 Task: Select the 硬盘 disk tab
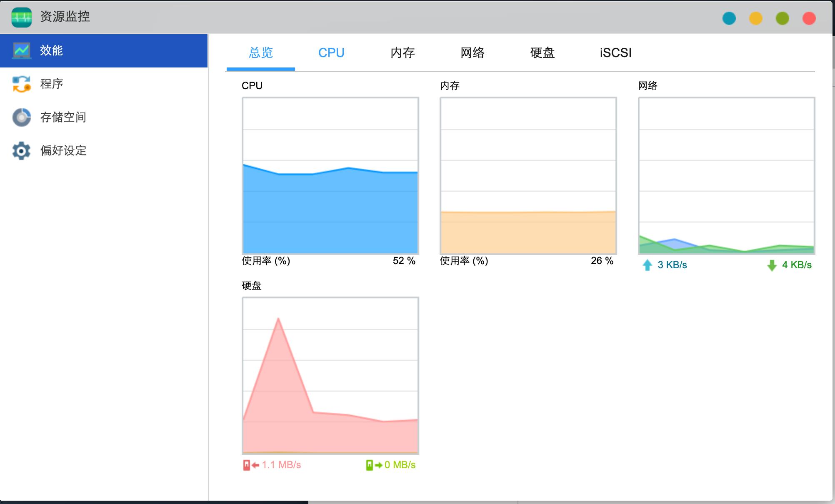(x=542, y=53)
